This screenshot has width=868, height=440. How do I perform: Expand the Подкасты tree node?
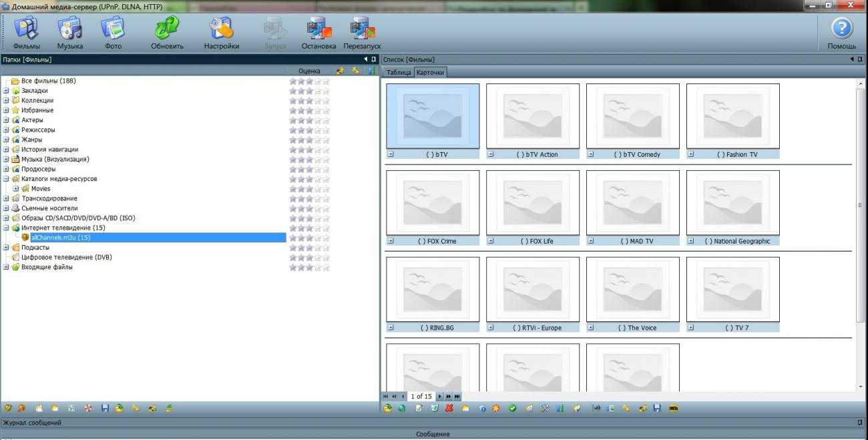[x=6, y=247]
